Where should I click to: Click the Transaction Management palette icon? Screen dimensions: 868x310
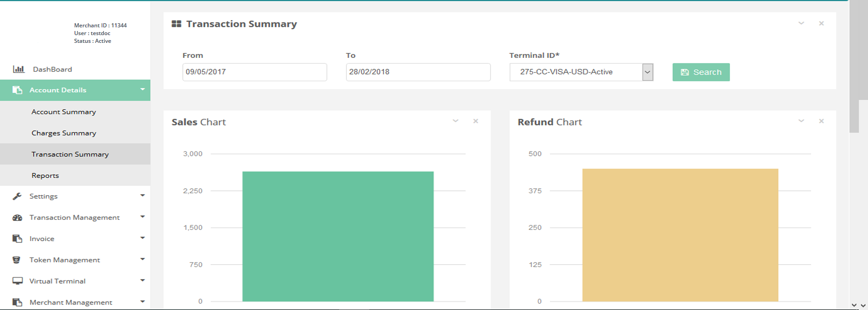click(17, 217)
